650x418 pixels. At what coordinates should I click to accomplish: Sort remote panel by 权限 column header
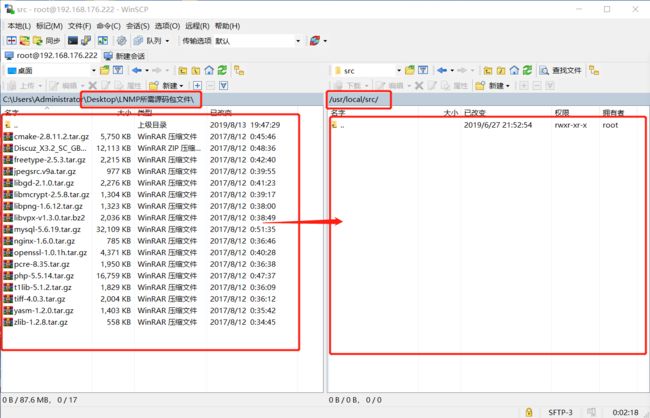(x=562, y=113)
